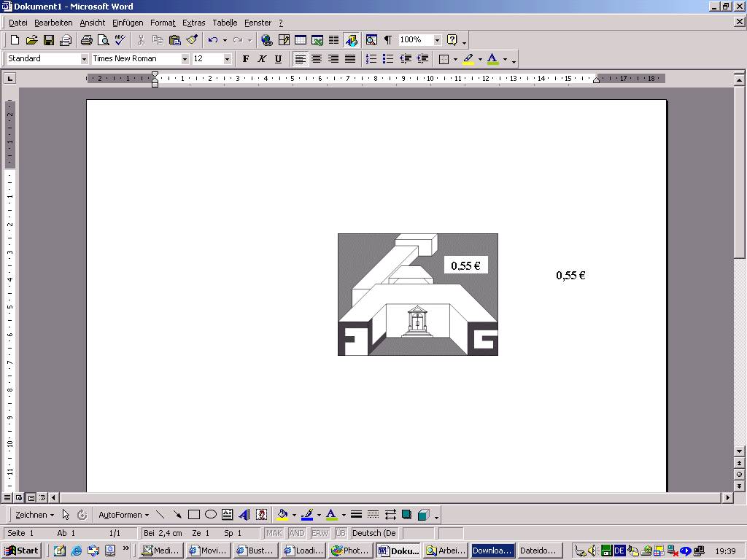
Task: Open the Standard style dropdown
Action: [84, 59]
